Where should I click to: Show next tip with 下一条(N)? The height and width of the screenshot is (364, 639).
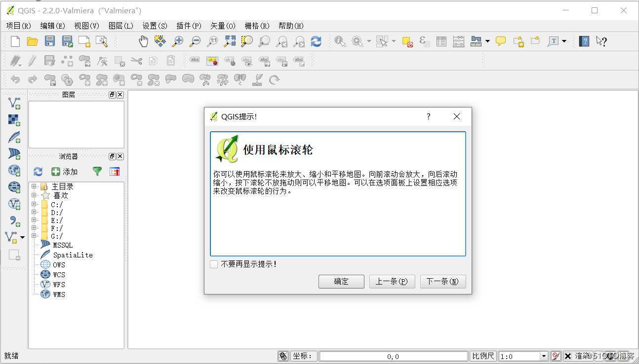(443, 282)
